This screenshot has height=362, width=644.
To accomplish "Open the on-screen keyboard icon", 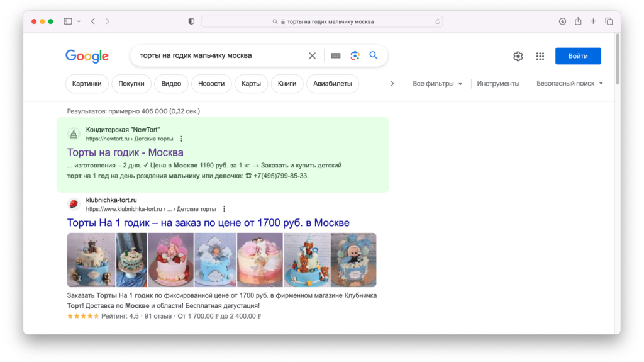I will (x=336, y=55).
